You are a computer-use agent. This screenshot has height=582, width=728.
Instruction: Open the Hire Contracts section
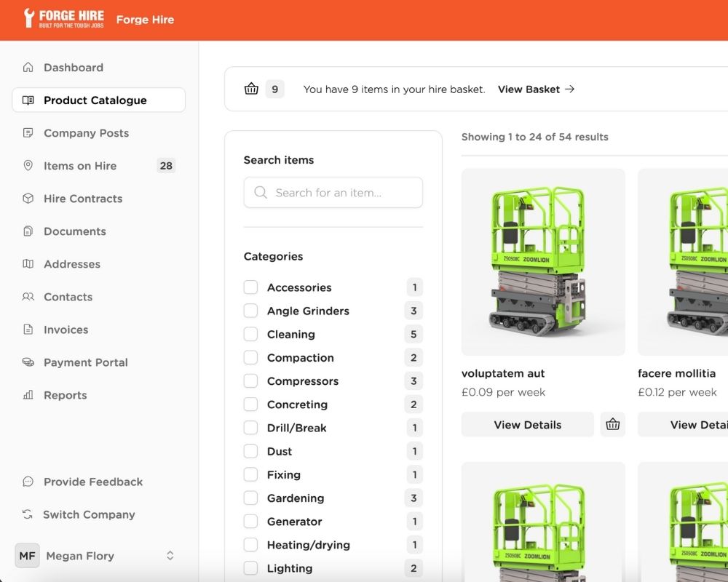[98, 199]
